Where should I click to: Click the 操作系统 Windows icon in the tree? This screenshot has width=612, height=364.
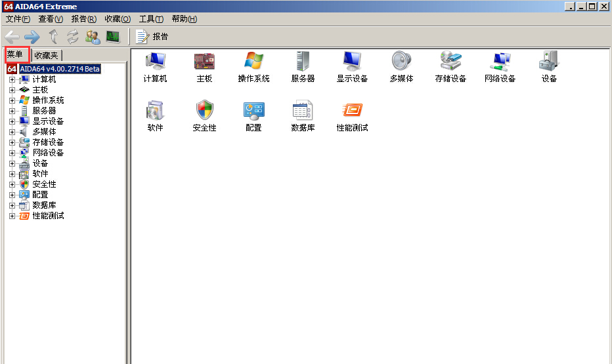24,100
